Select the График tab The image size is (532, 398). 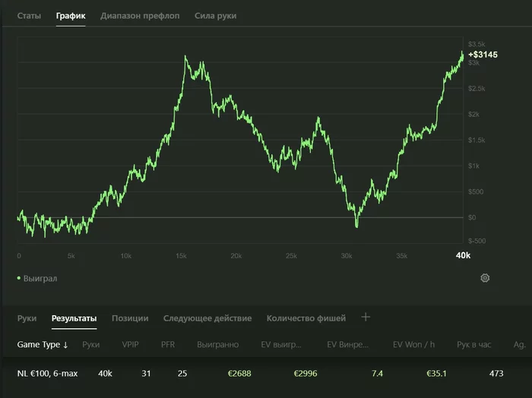pyautogui.click(x=71, y=16)
